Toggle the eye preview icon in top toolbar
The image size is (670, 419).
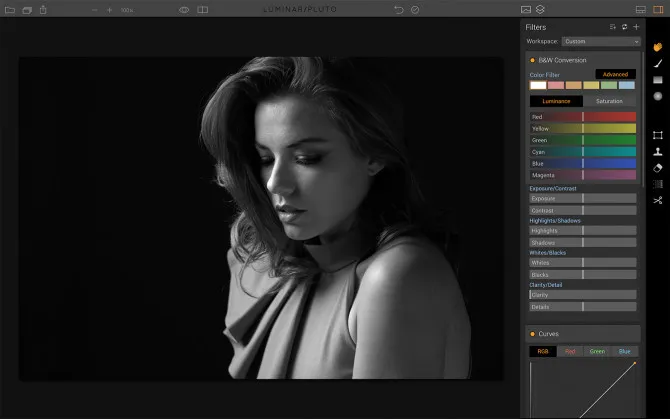pos(184,10)
